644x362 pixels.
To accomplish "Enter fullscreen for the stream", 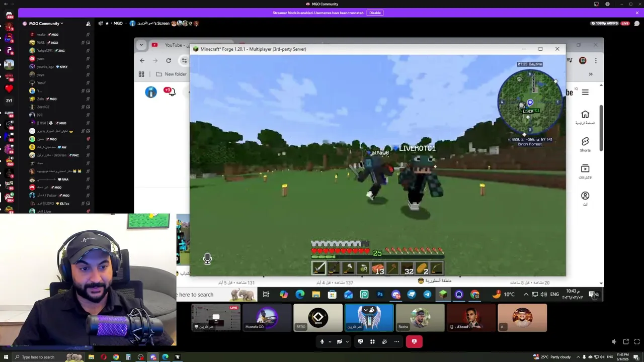I will [637, 342].
